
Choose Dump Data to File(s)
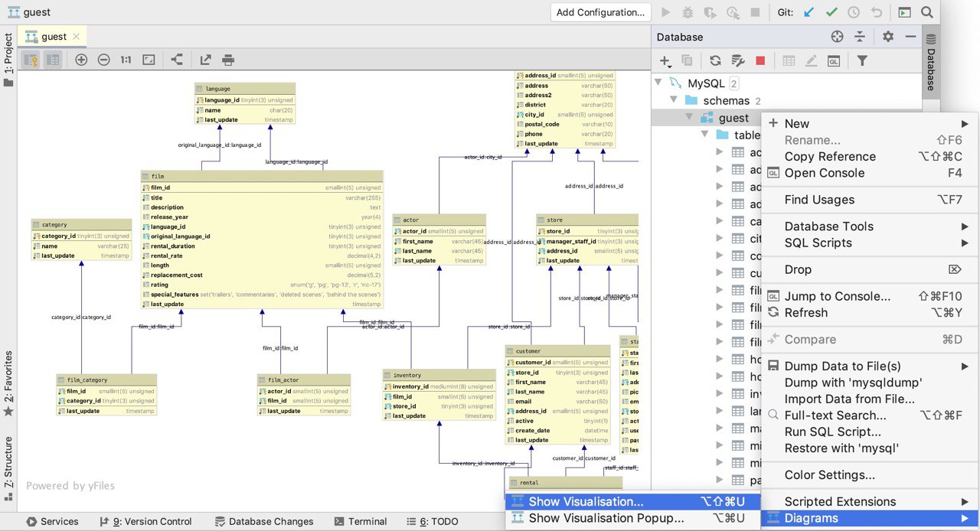[x=869, y=366]
